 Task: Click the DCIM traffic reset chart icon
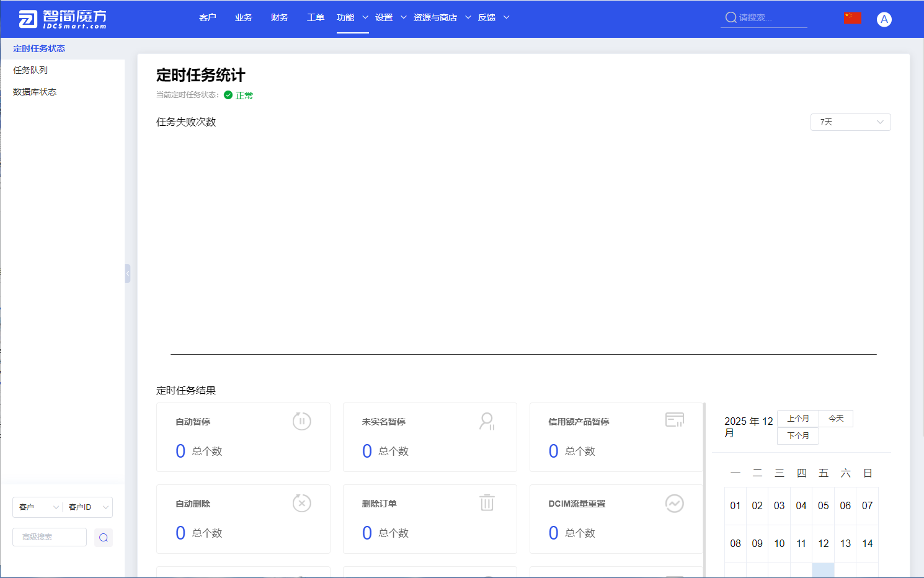click(x=674, y=503)
